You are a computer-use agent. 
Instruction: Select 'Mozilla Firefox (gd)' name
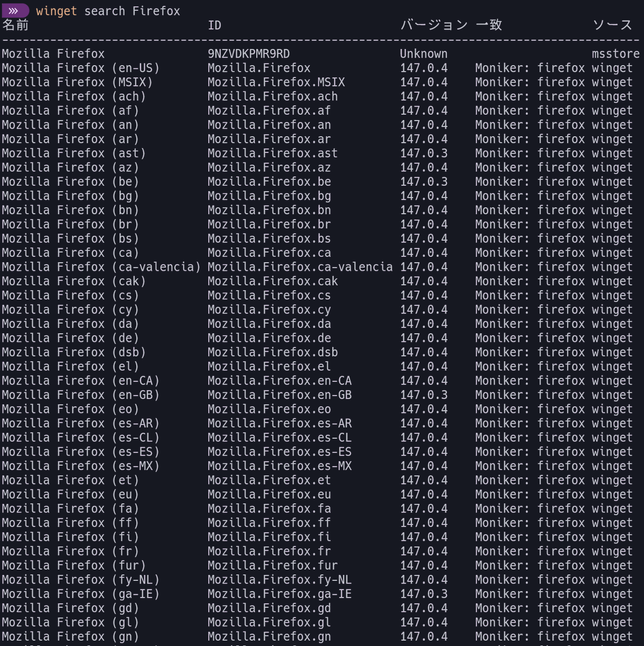pos(71,608)
